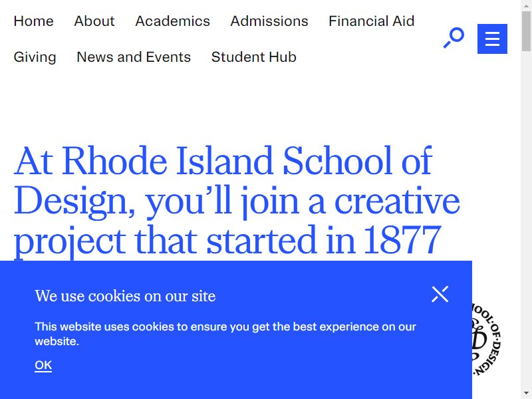532x399 pixels.
Task: Navigate to Admissions
Action: (x=269, y=21)
